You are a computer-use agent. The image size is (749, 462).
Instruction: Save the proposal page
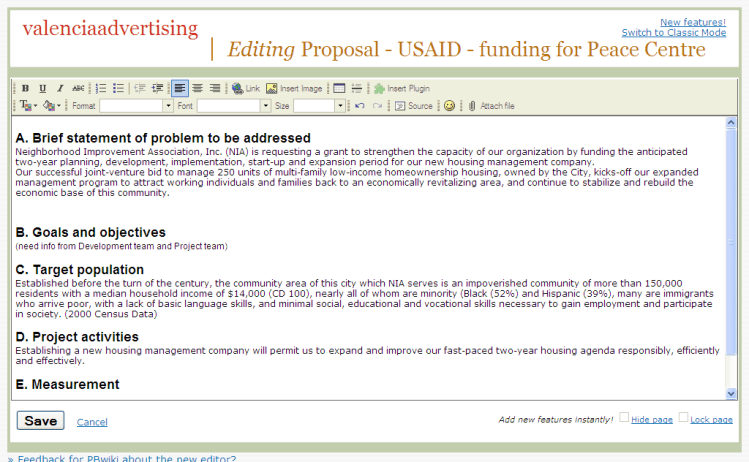[x=41, y=420]
